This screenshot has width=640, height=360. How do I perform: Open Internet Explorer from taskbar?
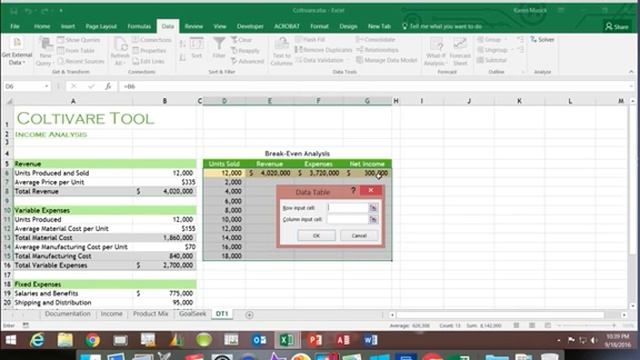click(x=37, y=340)
